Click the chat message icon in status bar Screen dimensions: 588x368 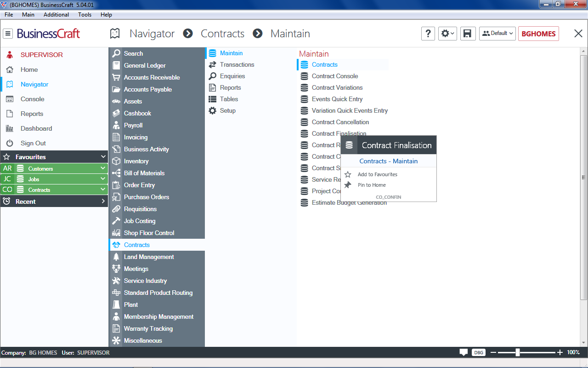click(464, 352)
